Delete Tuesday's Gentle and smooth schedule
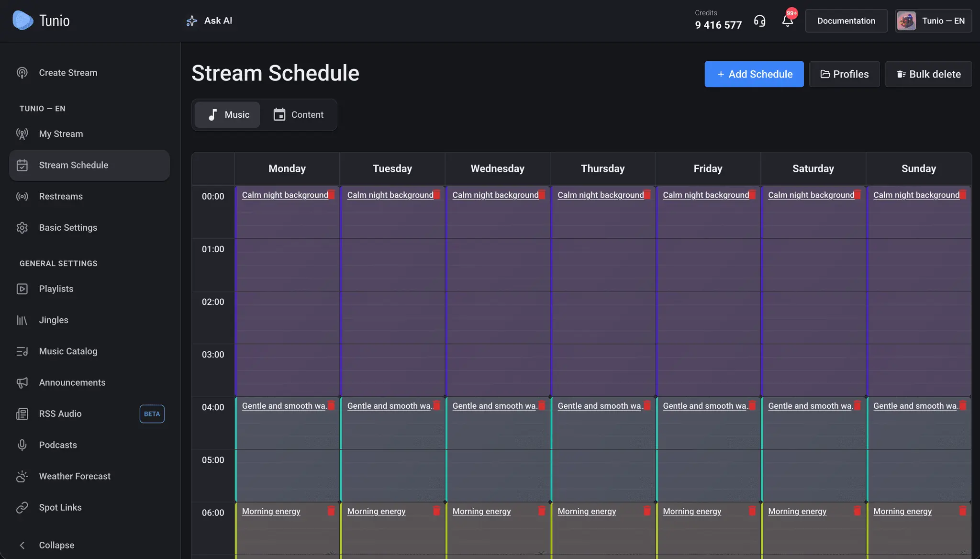This screenshot has height=559, width=980. [436, 405]
